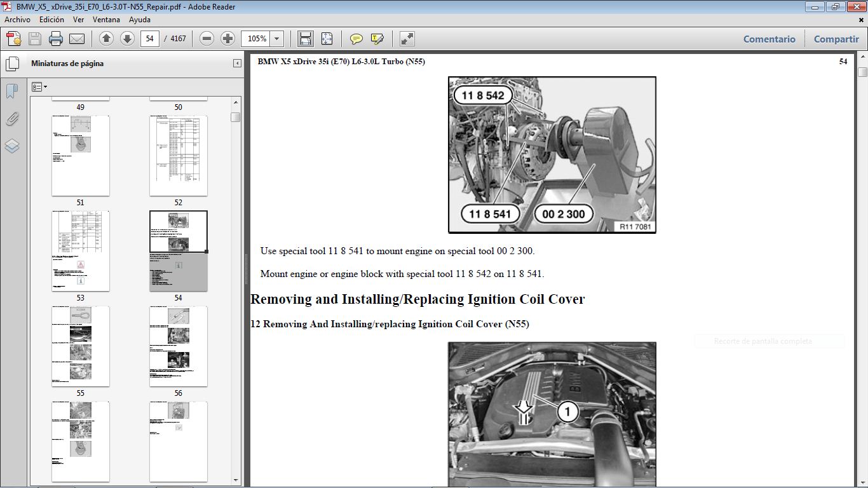Click the window title bar PDF icon
This screenshot has height=488, width=868.
8,7
